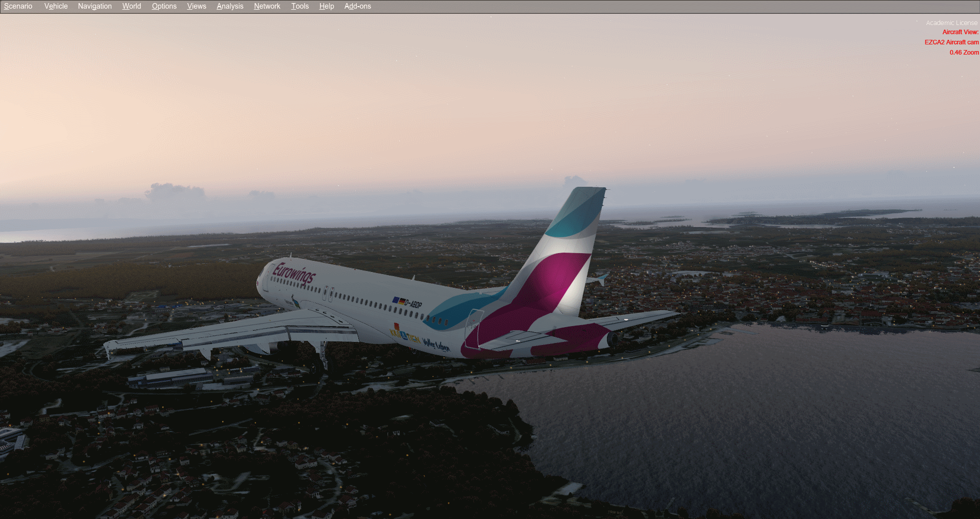
Task: Open the Network menu
Action: 267,6
